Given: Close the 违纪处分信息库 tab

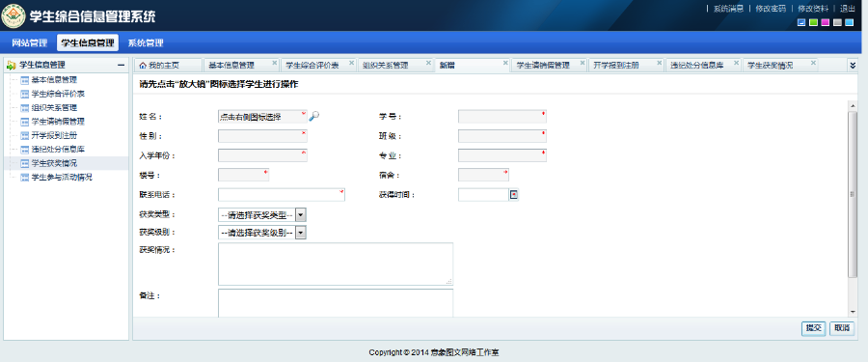Looking at the screenshot, I should click(736, 63).
